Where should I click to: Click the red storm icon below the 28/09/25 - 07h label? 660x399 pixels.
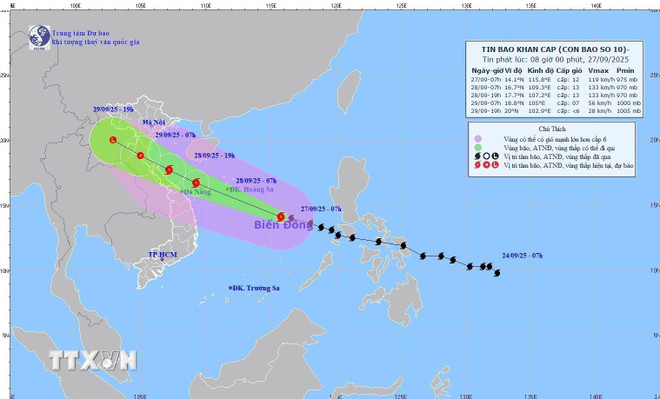196,183
